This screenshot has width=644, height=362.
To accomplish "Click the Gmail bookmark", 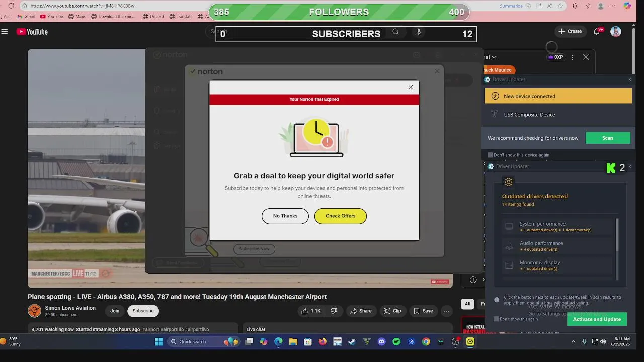I will [25, 16].
